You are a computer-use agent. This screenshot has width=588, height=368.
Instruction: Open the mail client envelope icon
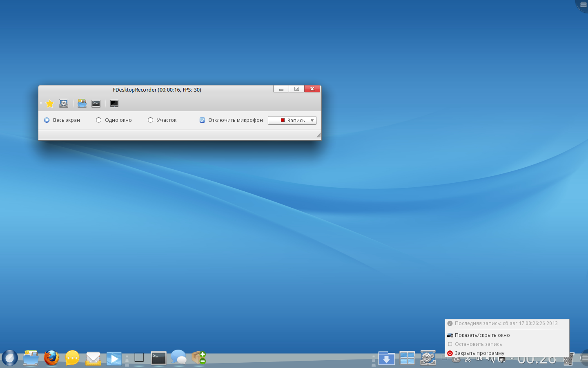(x=94, y=359)
